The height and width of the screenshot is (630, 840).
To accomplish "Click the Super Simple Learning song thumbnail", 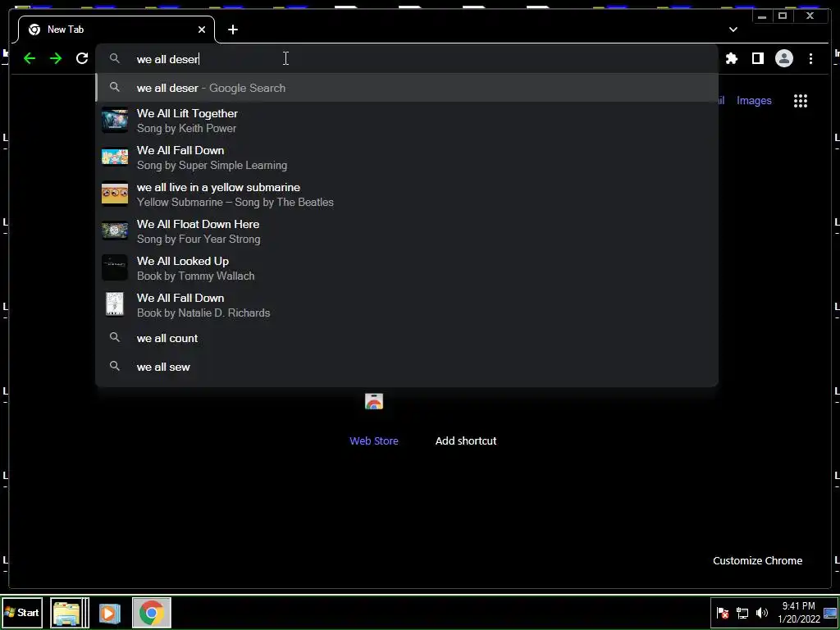I will point(115,157).
